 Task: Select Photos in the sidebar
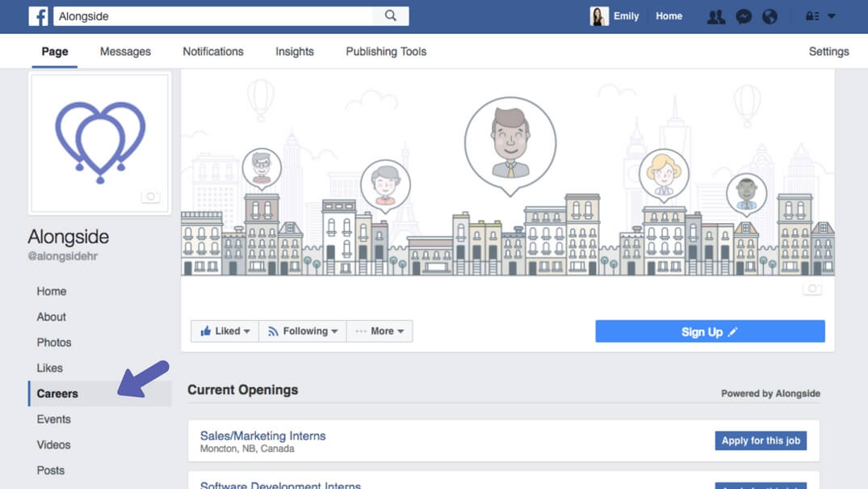pos(54,342)
